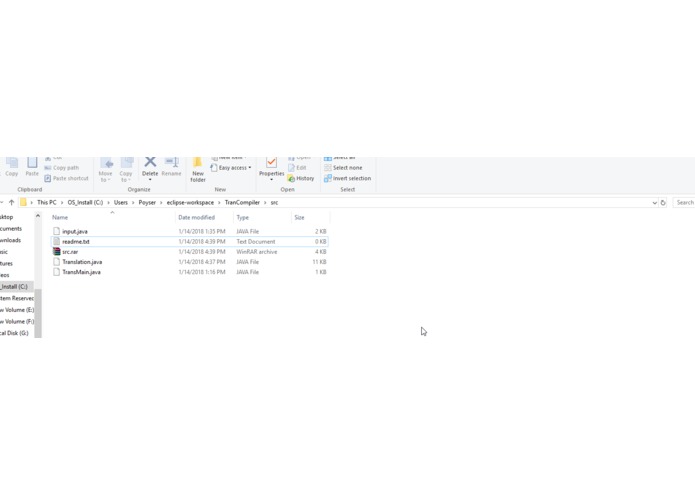Sort by Date modified column
Screen dimensions: 695x494
pyautogui.click(x=196, y=218)
